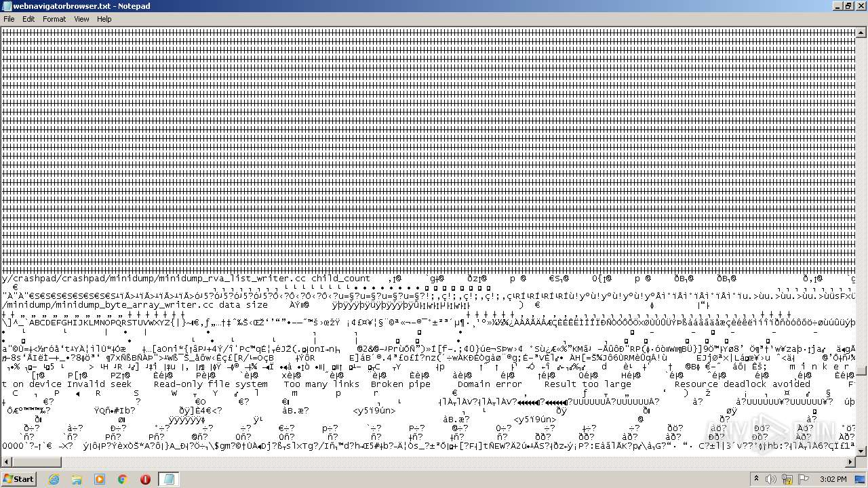Click the text 'child_count'
The height and width of the screenshot is (488, 868).
[340, 278]
